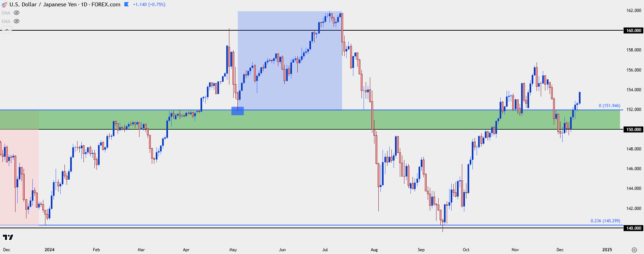Click the 140.000 price line label

(x=633, y=228)
